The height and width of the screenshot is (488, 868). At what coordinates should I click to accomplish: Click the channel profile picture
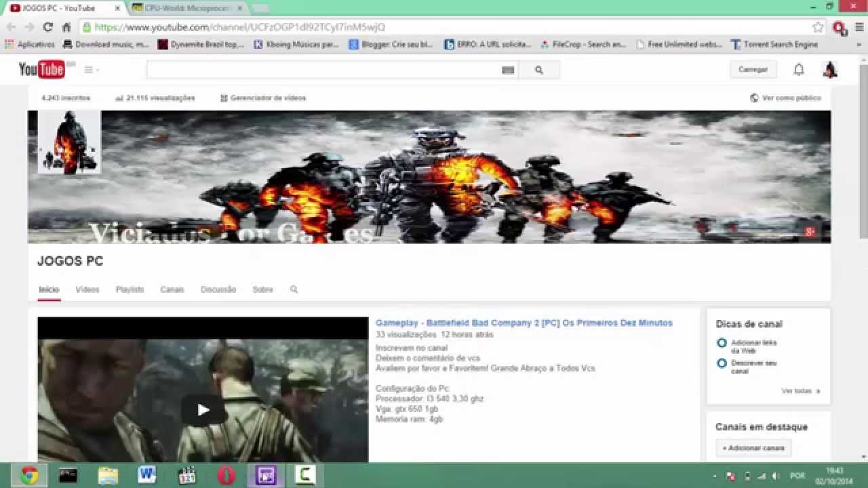(69, 142)
